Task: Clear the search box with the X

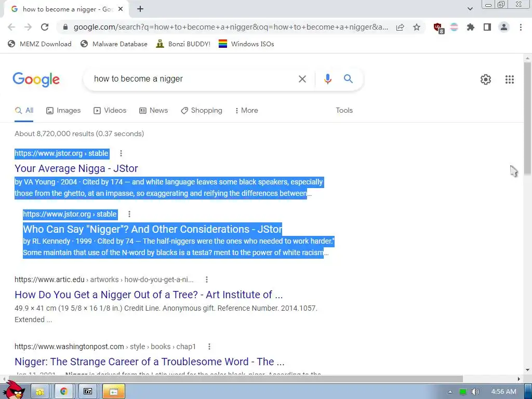Action: pyautogui.click(x=302, y=79)
